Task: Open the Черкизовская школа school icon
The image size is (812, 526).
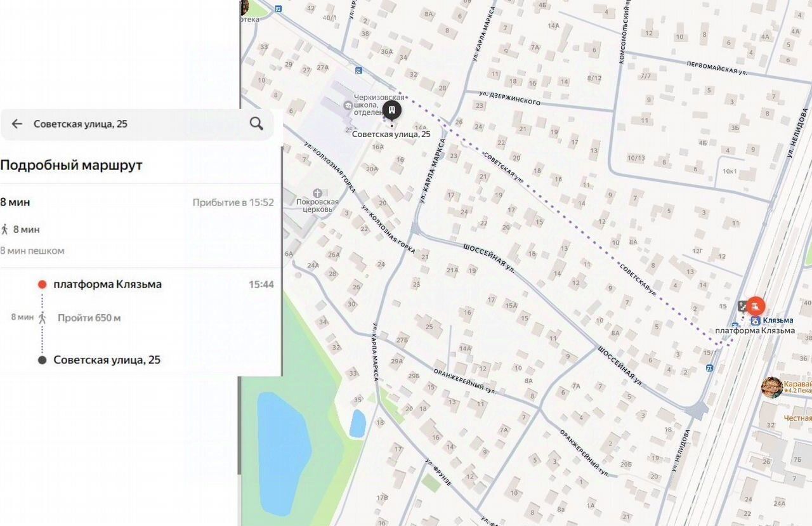Action: tap(348, 105)
